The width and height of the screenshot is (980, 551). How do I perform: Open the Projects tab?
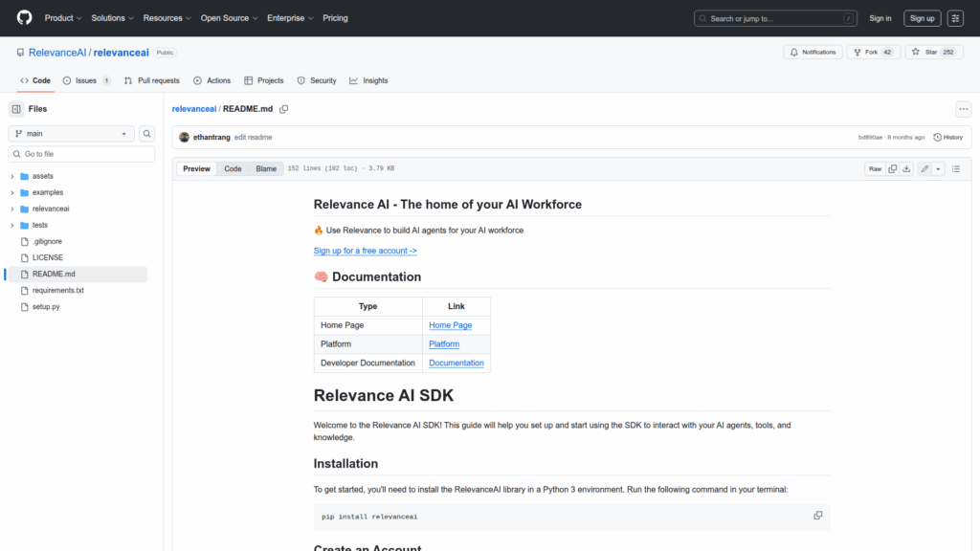264,80
